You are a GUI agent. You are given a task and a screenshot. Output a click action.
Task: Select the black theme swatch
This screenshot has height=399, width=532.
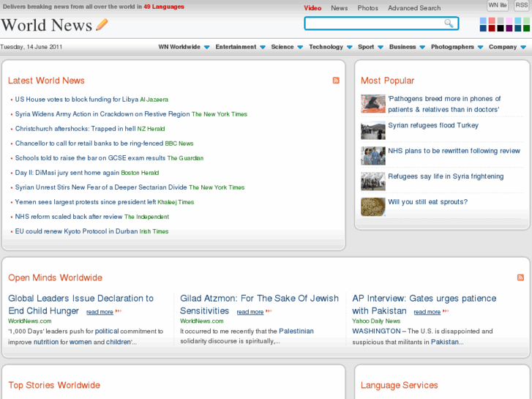click(501, 28)
